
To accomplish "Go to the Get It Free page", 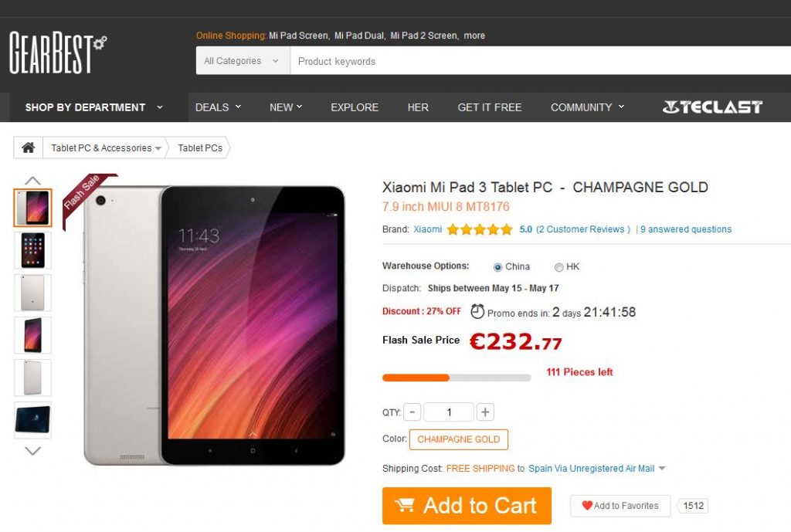I will tap(489, 107).
